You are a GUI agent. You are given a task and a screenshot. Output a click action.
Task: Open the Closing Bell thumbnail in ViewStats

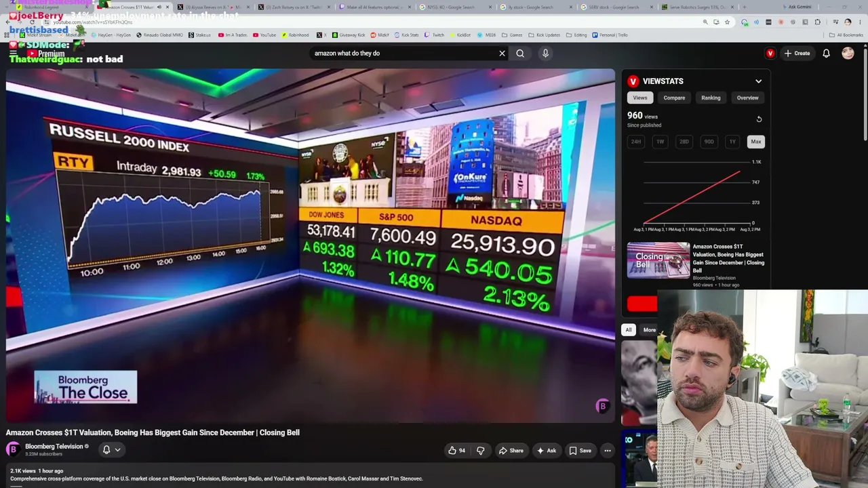pyautogui.click(x=658, y=260)
